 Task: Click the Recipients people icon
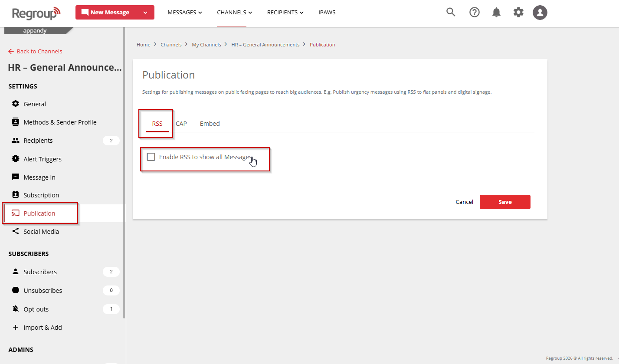tap(16, 141)
